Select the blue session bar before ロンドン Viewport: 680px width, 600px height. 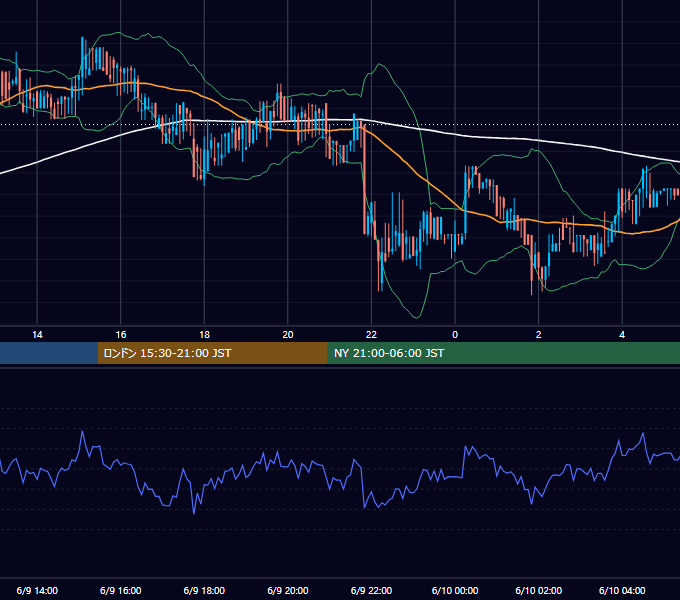click(x=49, y=353)
